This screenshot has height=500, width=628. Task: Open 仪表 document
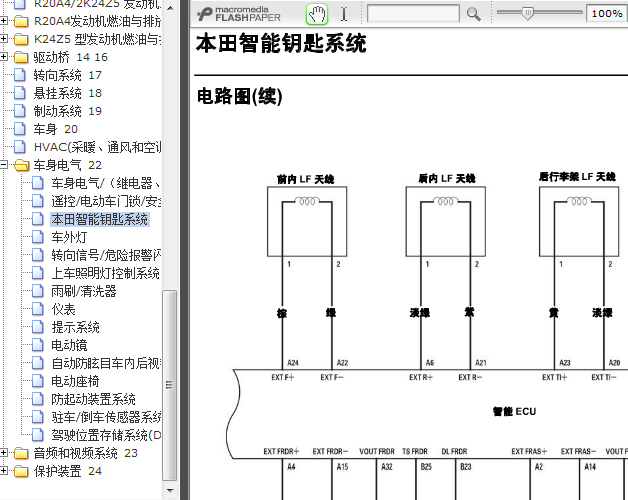click(63, 309)
